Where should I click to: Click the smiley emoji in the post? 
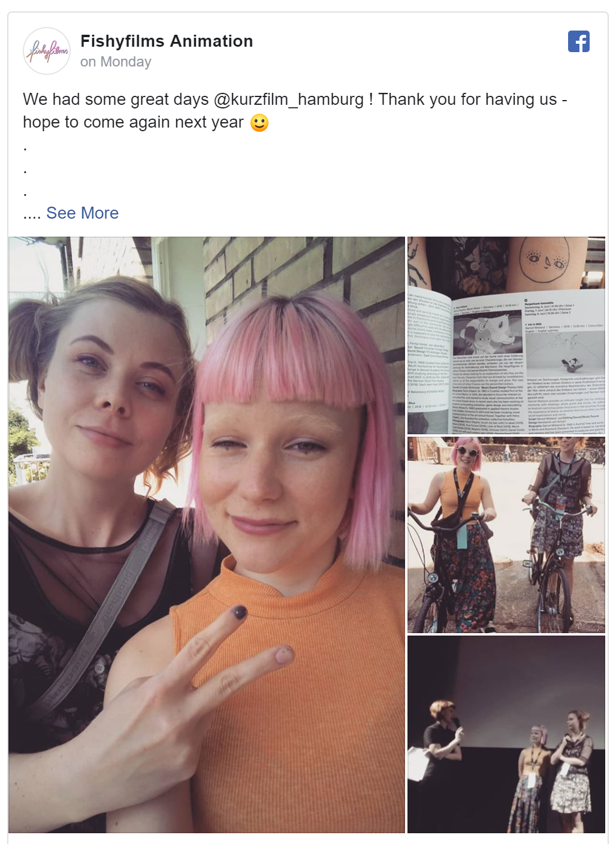click(259, 123)
